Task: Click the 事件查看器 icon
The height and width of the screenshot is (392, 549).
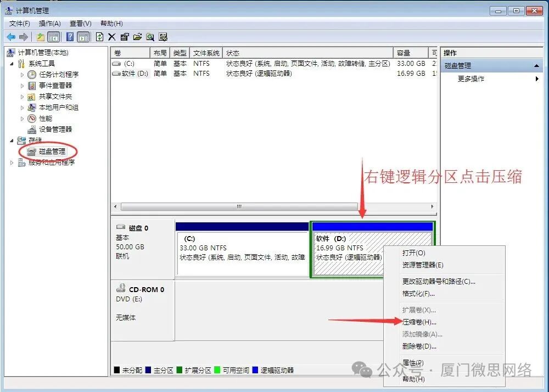Action: coord(32,86)
